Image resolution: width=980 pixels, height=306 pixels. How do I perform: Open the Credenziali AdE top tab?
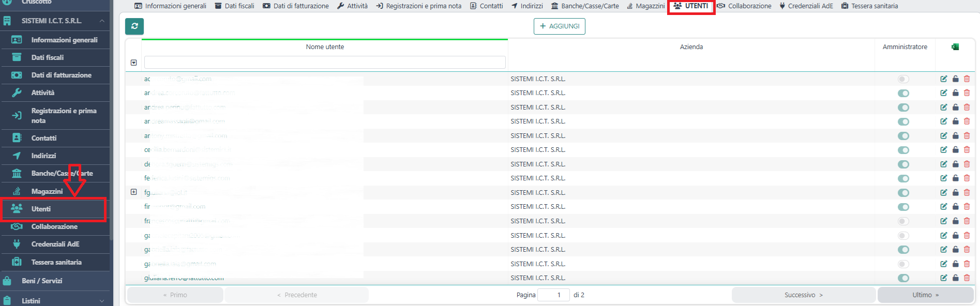pyautogui.click(x=806, y=6)
